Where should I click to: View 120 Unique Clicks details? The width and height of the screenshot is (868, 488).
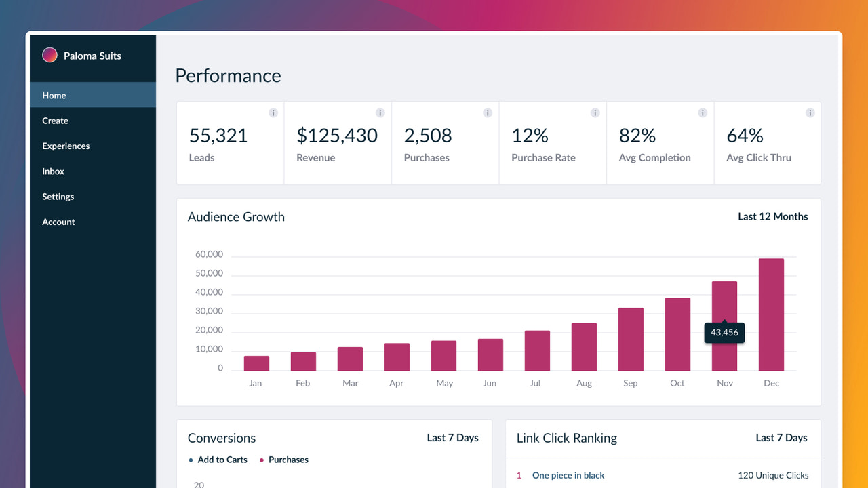tap(774, 475)
